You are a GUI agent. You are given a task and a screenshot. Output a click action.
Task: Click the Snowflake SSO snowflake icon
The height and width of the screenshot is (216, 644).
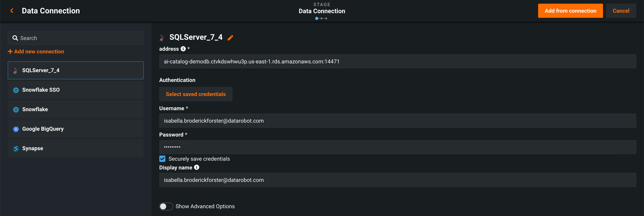pos(16,90)
